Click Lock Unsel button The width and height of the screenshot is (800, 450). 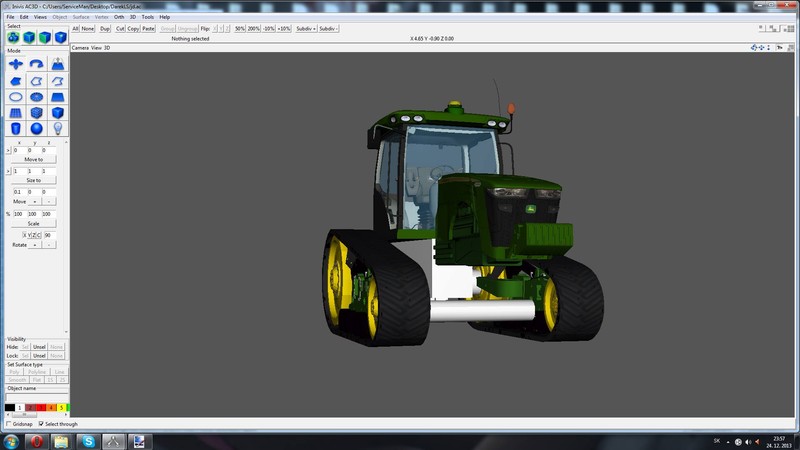tap(39, 355)
